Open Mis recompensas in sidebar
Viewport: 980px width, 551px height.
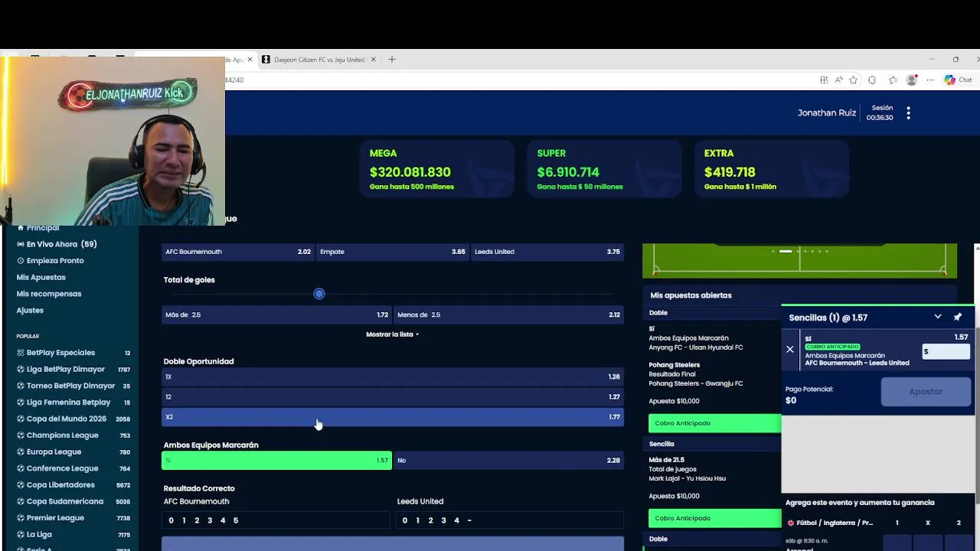tap(49, 294)
